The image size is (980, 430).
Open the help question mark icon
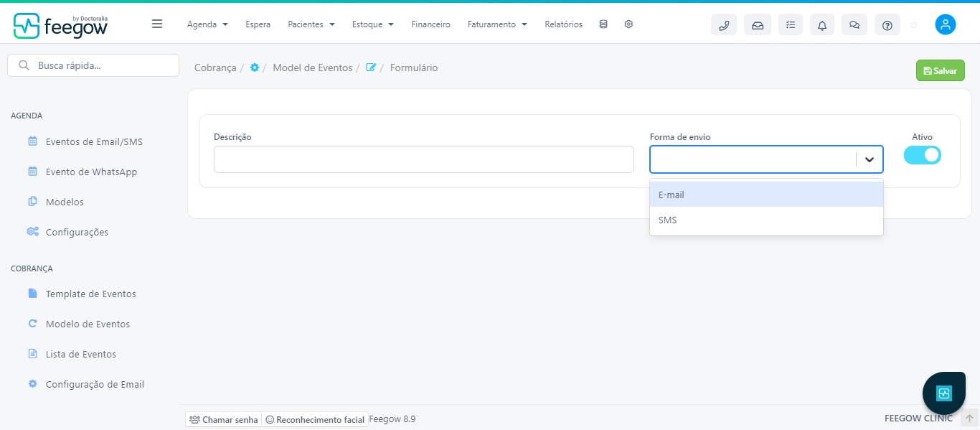coord(887,24)
